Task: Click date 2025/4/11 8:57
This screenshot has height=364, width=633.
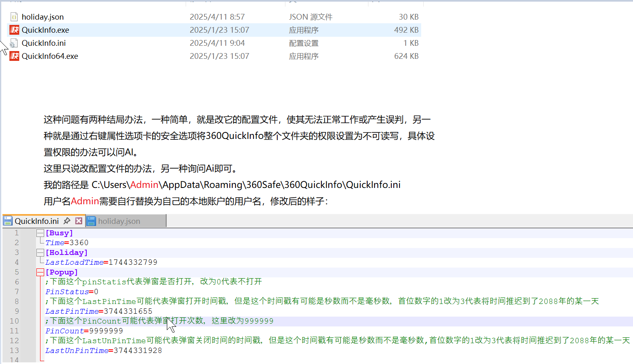Action: coord(217,17)
